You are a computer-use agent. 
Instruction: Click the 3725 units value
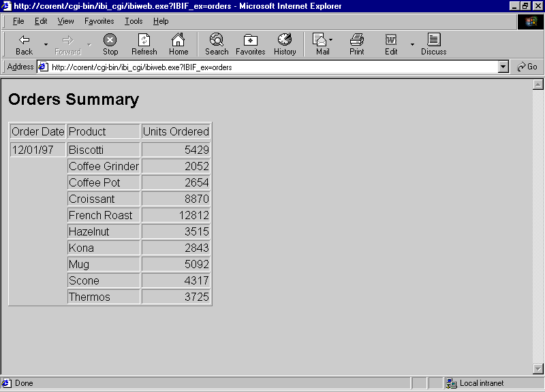[197, 297]
